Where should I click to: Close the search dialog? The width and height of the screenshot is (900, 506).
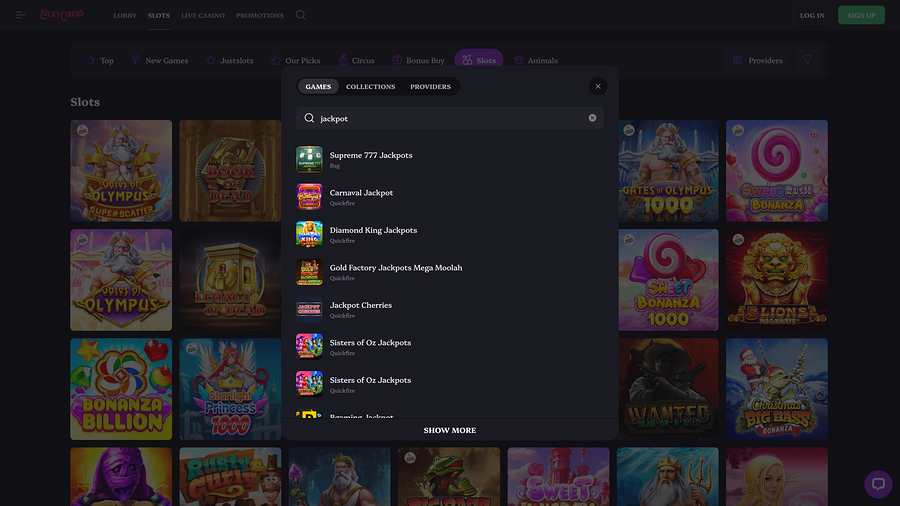(598, 86)
